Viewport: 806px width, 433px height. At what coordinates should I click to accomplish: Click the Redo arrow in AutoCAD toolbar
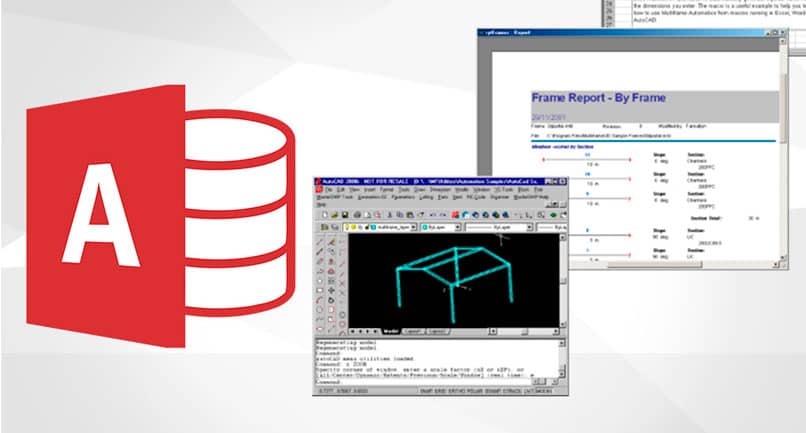[443, 215]
